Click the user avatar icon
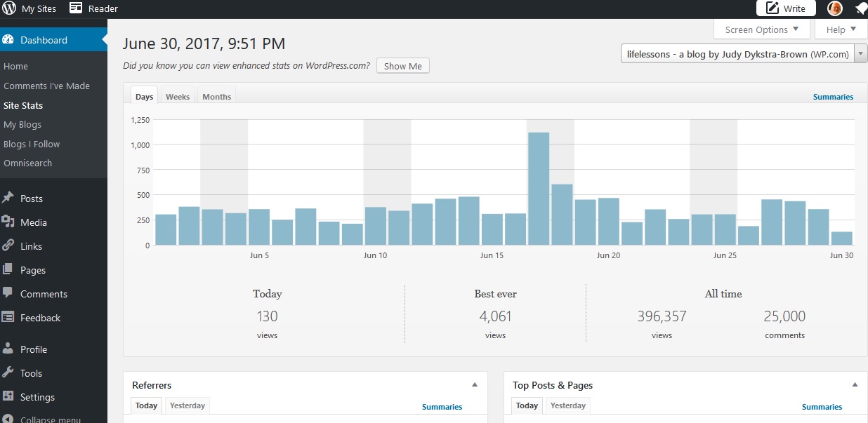The width and height of the screenshot is (868, 423). click(x=835, y=8)
